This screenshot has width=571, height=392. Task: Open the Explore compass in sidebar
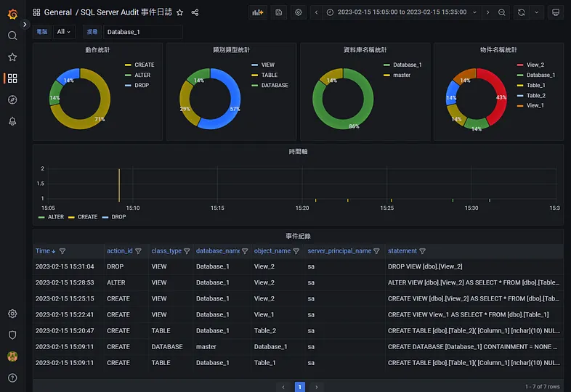(12, 99)
